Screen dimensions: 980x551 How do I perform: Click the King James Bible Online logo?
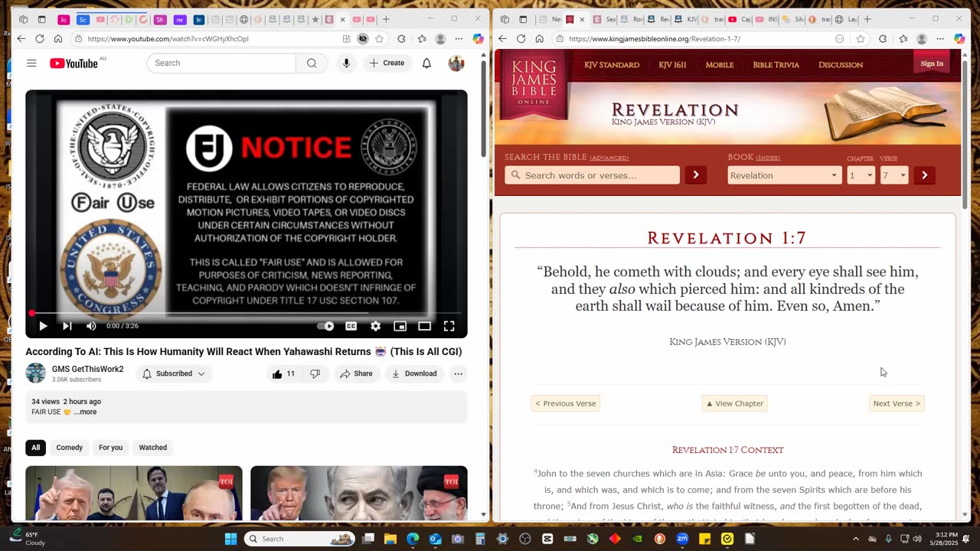click(534, 84)
